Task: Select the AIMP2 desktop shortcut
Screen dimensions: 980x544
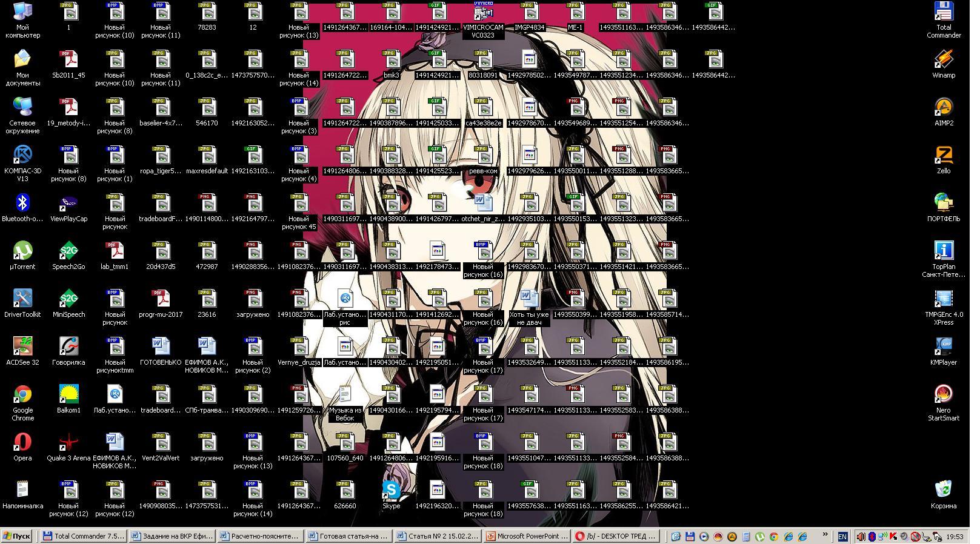Action: 944,112
